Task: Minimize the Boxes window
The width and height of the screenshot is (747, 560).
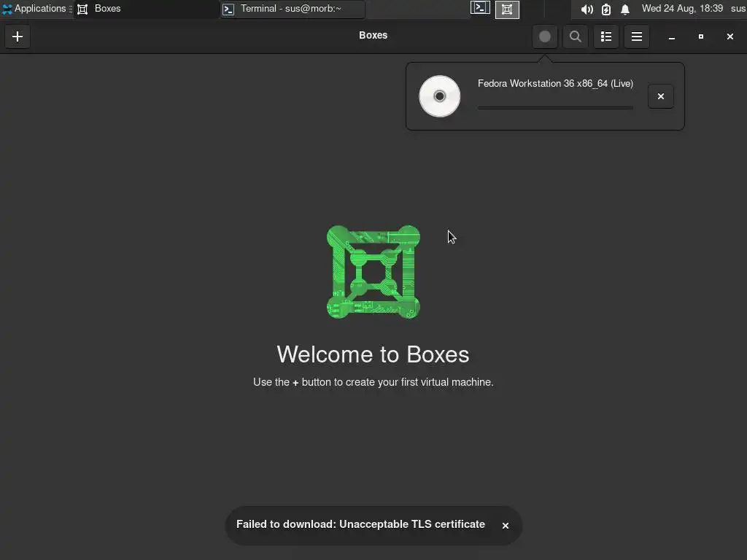Action: pyautogui.click(x=671, y=36)
